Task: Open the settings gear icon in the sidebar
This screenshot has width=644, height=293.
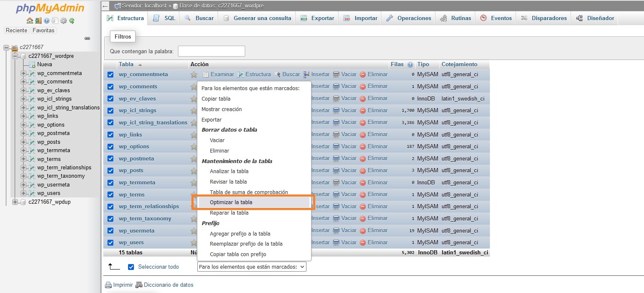Action: click(63, 21)
